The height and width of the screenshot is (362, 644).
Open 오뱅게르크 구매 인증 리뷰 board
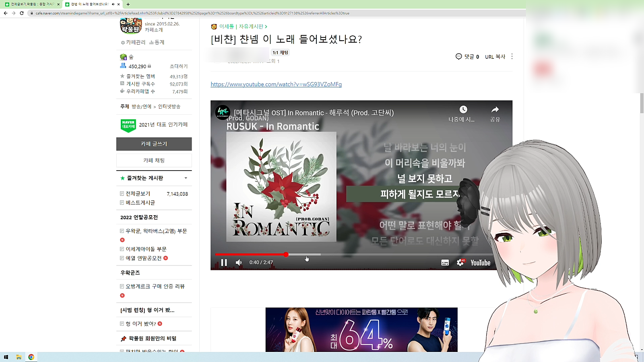(155, 286)
